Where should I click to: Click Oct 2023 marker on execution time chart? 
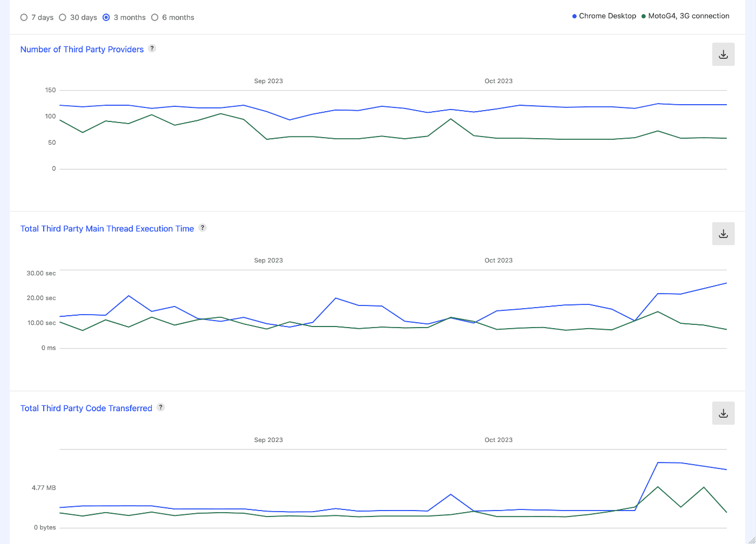click(x=498, y=260)
